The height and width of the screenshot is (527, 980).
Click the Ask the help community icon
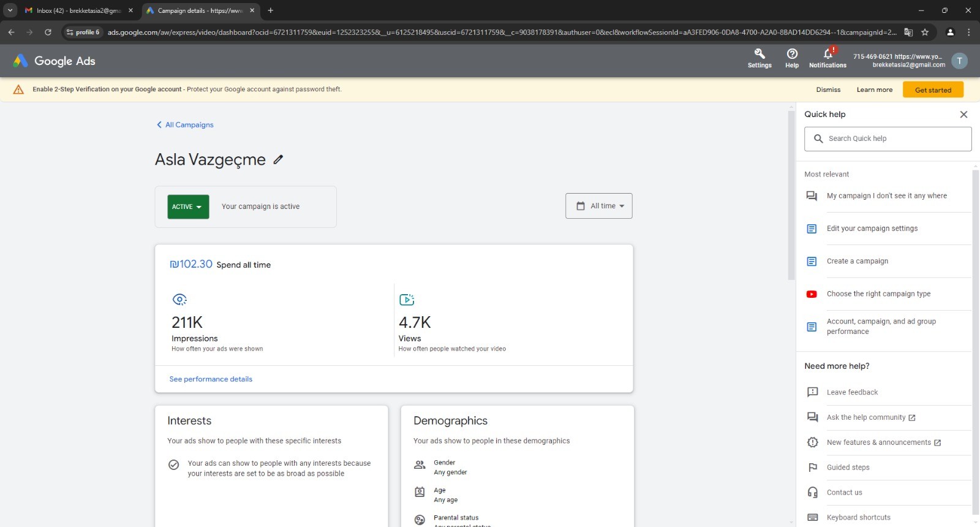[813, 417]
